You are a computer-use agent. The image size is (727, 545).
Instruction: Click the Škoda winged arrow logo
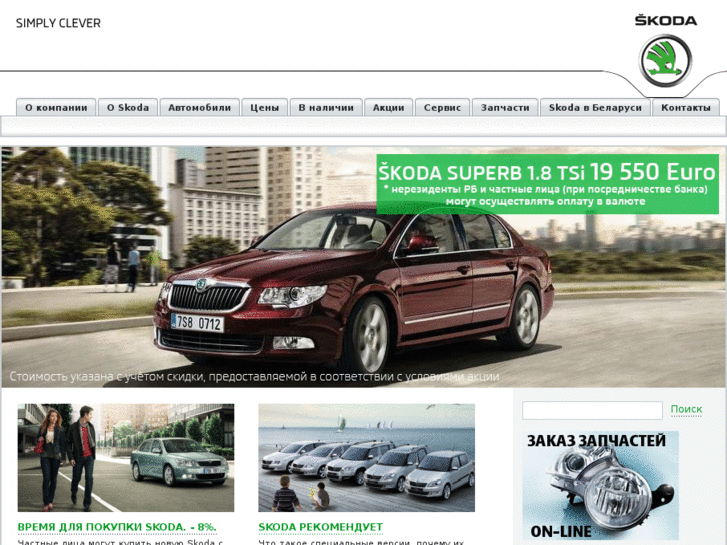tap(665, 60)
